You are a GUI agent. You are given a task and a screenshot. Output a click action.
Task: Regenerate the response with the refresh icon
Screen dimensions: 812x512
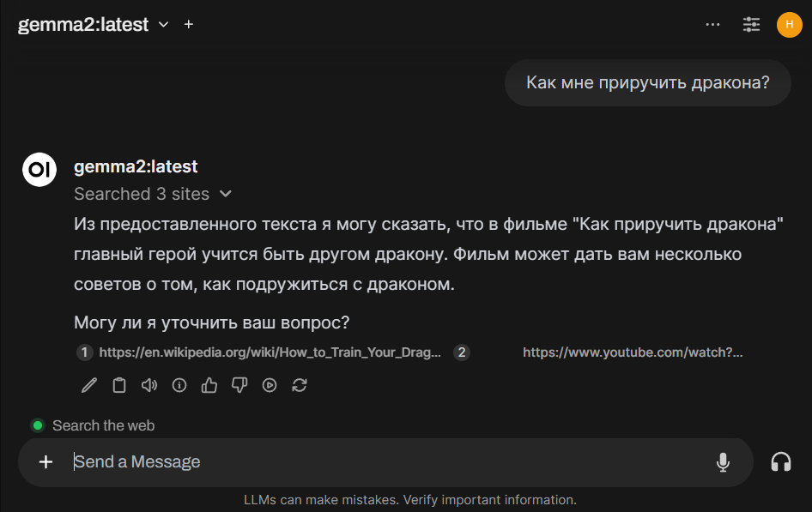[x=300, y=385]
